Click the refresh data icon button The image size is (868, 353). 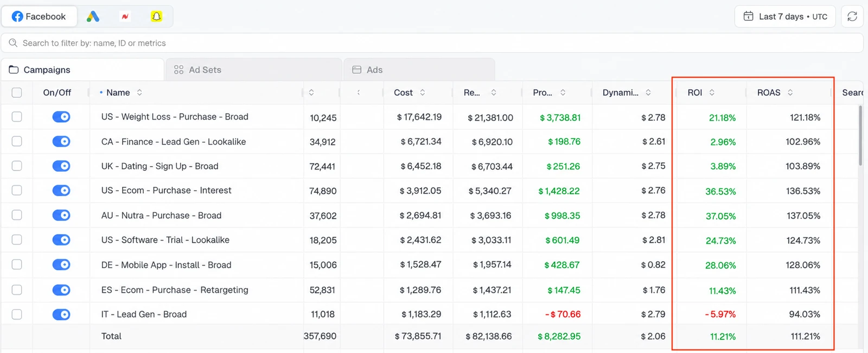852,16
